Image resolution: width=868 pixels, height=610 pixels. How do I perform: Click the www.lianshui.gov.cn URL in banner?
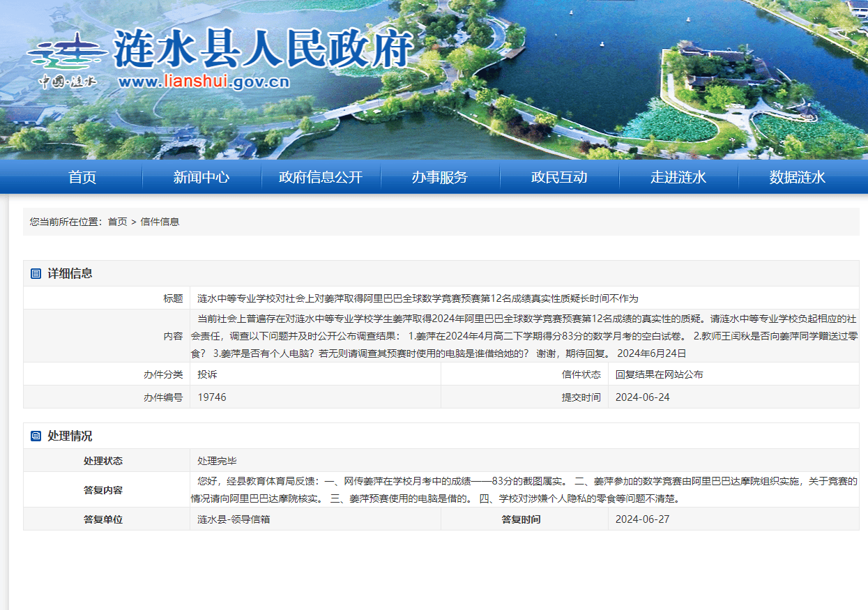point(204,82)
